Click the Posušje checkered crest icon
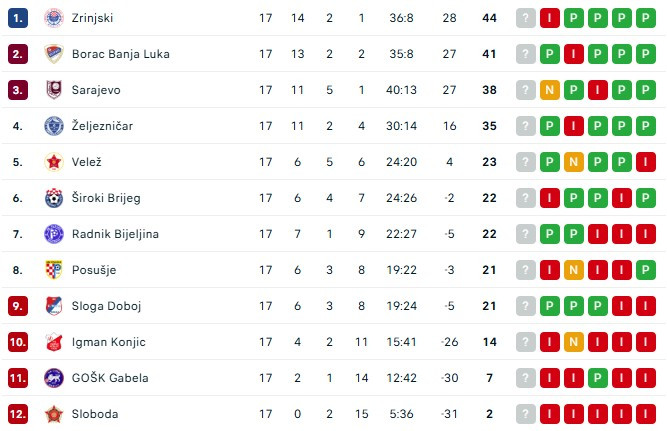The height and width of the screenshot is (431, 667). click(53, 270)
